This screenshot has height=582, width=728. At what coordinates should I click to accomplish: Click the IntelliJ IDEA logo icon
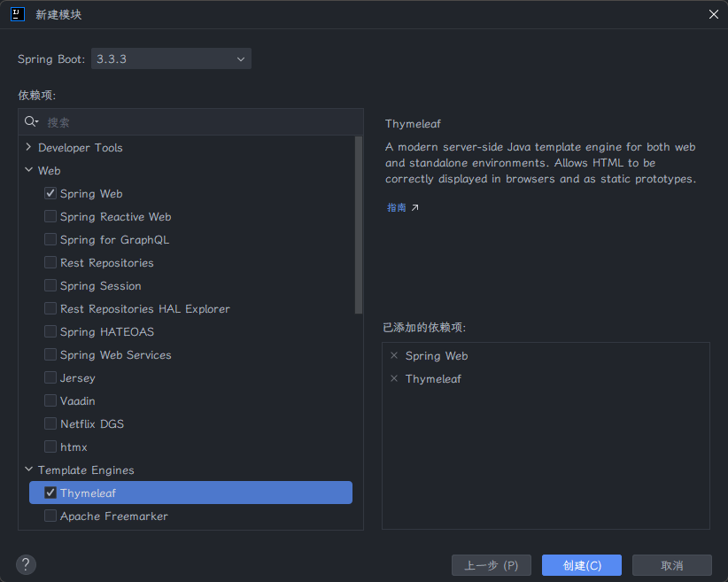click(18, 14)
